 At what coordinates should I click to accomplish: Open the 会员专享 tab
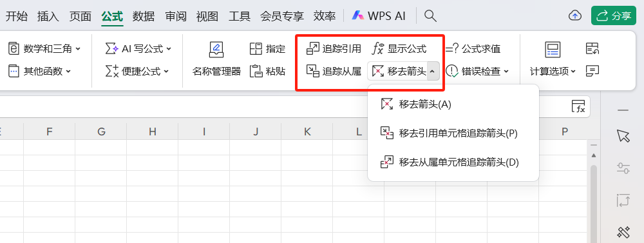(x=282, y=16)
